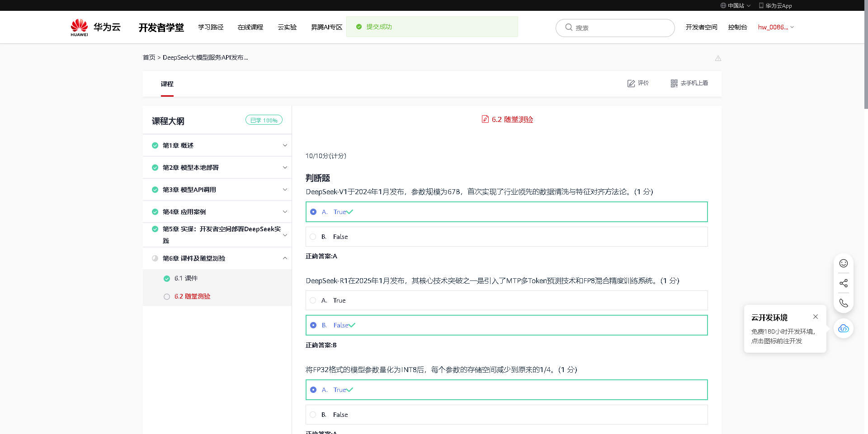Image resolution: width=868 pixels, height=434 pixels.
Task: Click the QR code 去手机上看 icon
Action: point(674,83)
